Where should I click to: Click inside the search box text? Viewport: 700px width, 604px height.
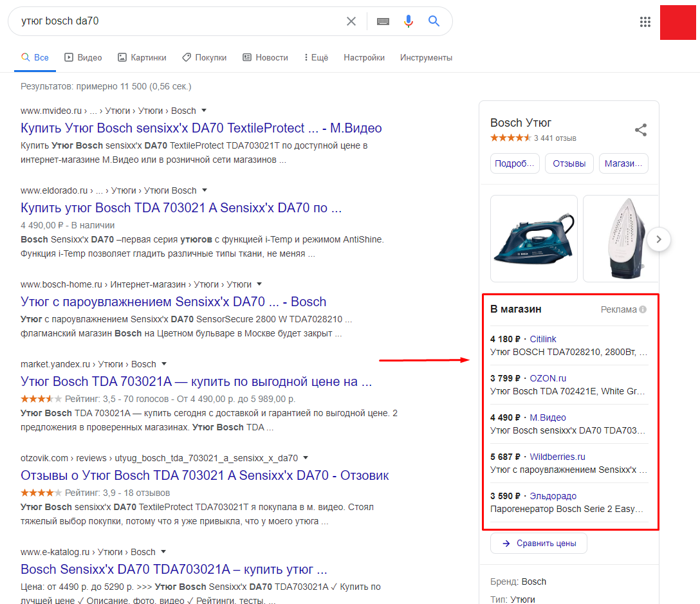[x=60, y=21]
